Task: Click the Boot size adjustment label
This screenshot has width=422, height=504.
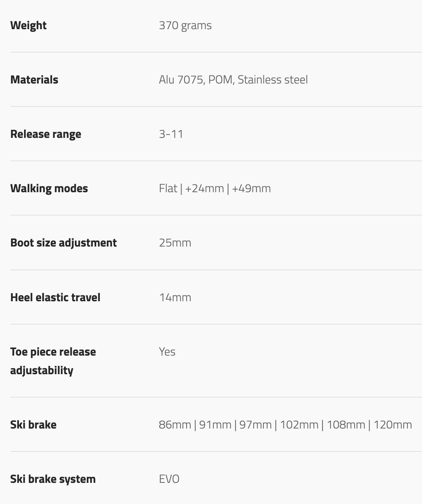Action: coord(63,243)
